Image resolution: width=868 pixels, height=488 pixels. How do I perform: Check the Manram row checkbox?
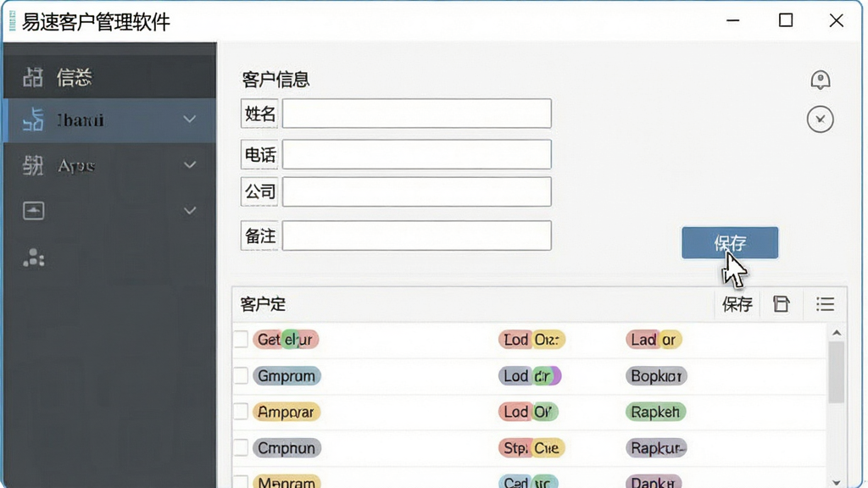click(241, 482)
